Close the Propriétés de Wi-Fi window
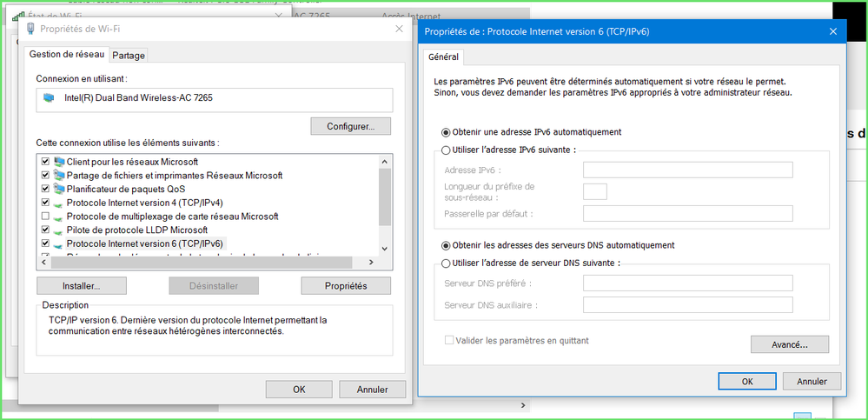Viewport: 868px width, 420px height. (399, 29)
